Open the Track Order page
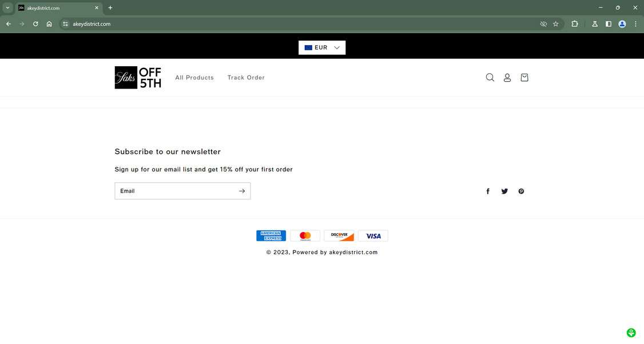Screen dimensions: 644x344 pyautogui.click(x=246, y=78)
